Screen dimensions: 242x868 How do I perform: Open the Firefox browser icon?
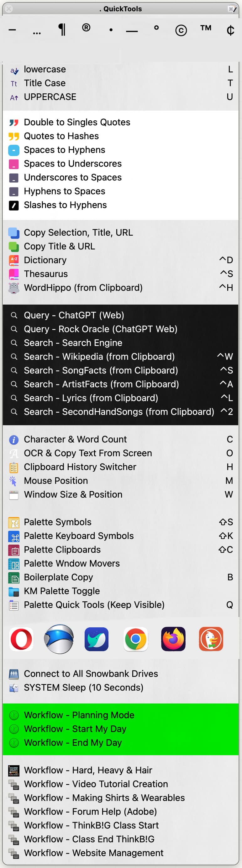tap(173, 639)
